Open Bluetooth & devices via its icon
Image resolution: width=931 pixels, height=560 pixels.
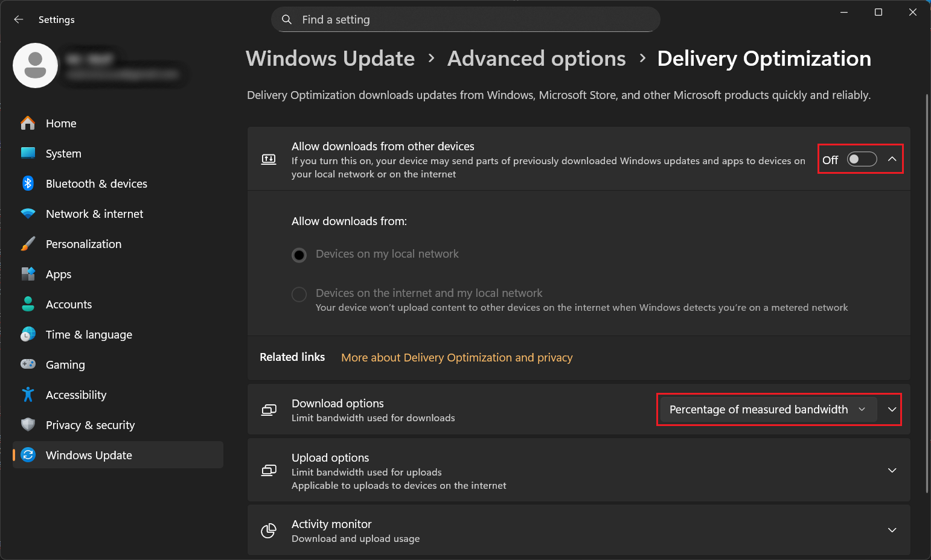(28, 183)
